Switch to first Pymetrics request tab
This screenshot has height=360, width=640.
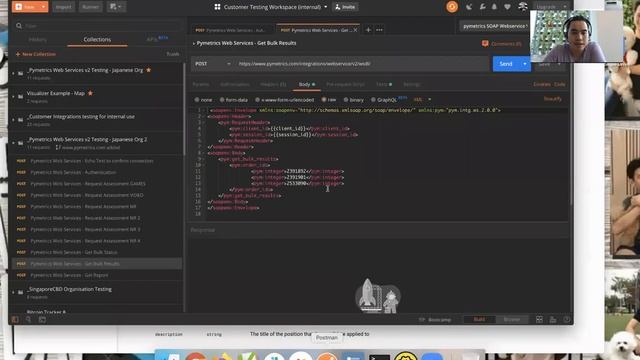click(232, 30)
